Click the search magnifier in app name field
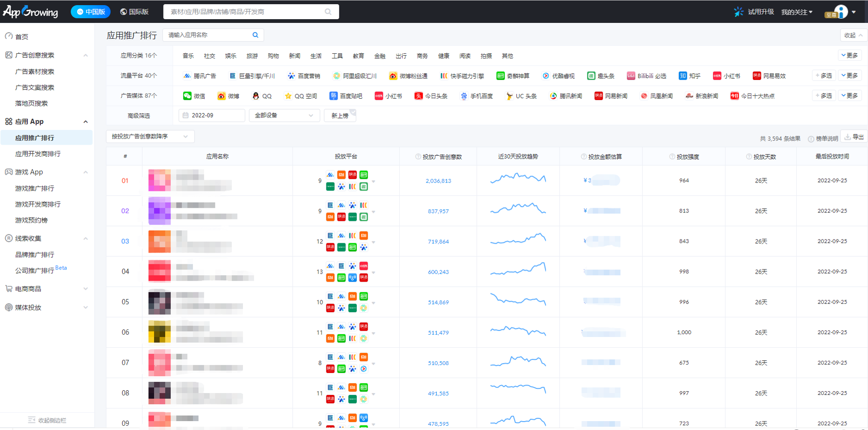Screen dimensions: 868x430 click(x=255, y=35)
